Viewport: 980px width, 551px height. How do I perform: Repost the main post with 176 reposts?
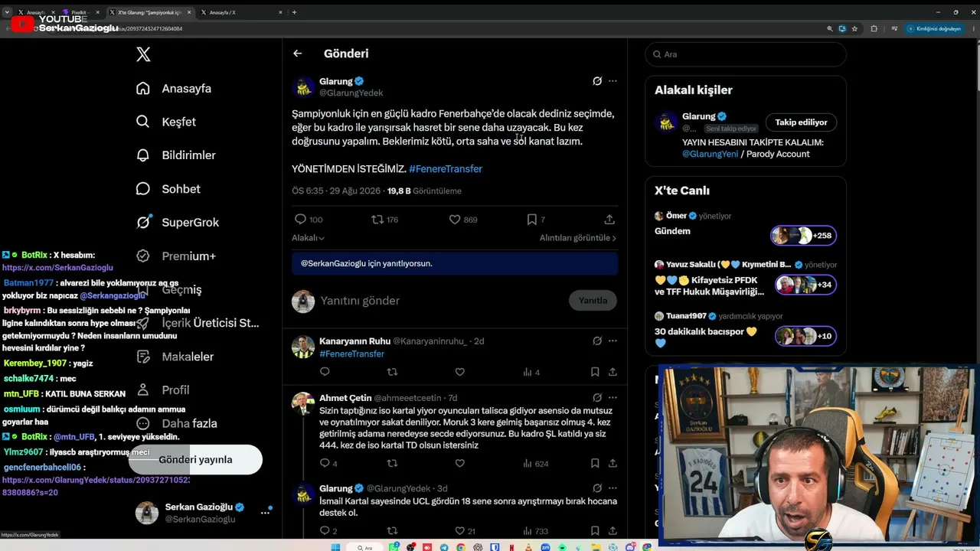coord(384,220)
